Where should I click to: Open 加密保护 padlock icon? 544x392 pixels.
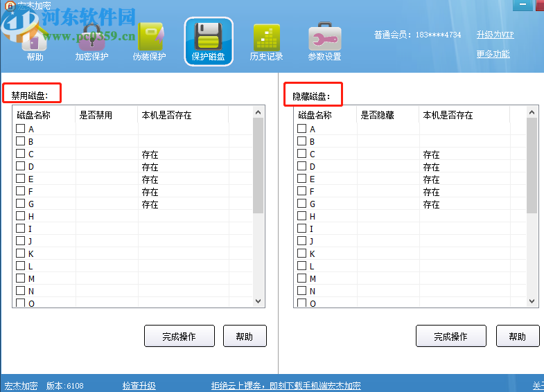click(91, 41)
